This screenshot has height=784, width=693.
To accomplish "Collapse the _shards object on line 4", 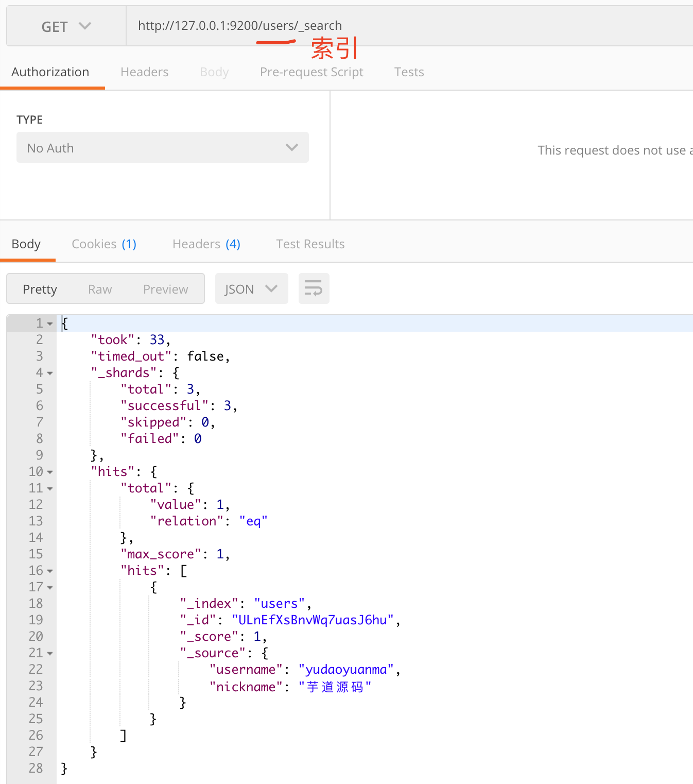I will tap(50, 373).
